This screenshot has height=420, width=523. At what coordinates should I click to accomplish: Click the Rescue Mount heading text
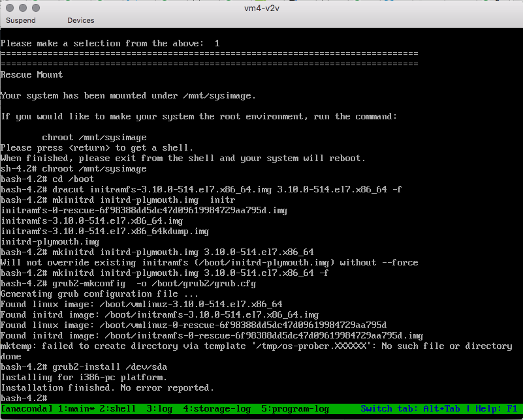point(32,74)
